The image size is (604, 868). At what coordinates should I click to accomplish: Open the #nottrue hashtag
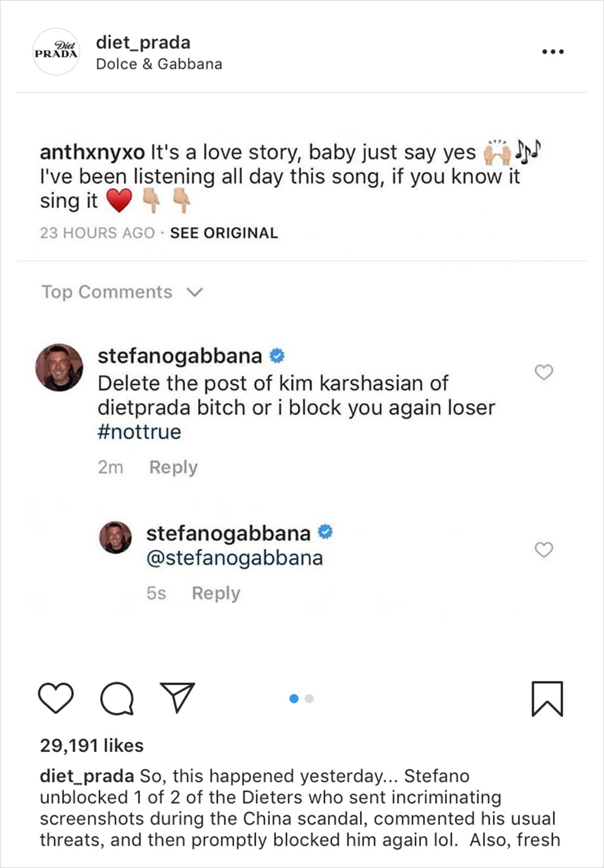[139, 432]
